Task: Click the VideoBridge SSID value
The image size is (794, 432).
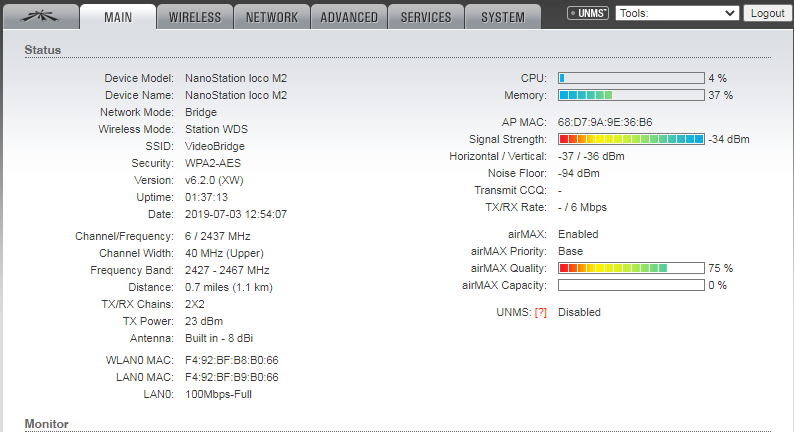Action: click(x=213, y=146)
